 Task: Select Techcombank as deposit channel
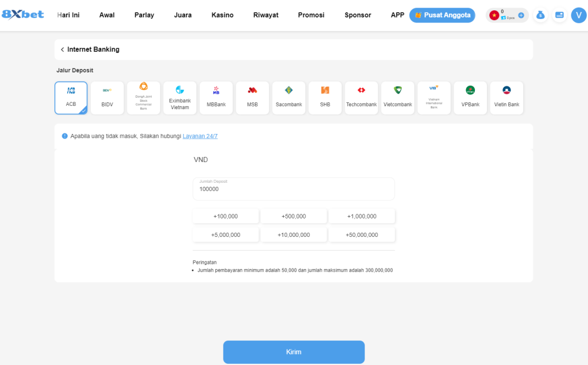361,98
